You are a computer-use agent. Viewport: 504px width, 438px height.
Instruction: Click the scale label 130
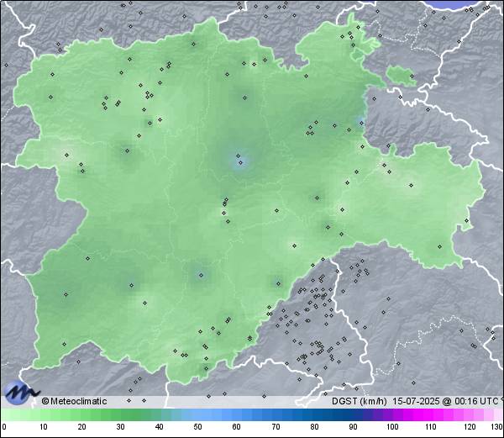click(x=497, y=427)
